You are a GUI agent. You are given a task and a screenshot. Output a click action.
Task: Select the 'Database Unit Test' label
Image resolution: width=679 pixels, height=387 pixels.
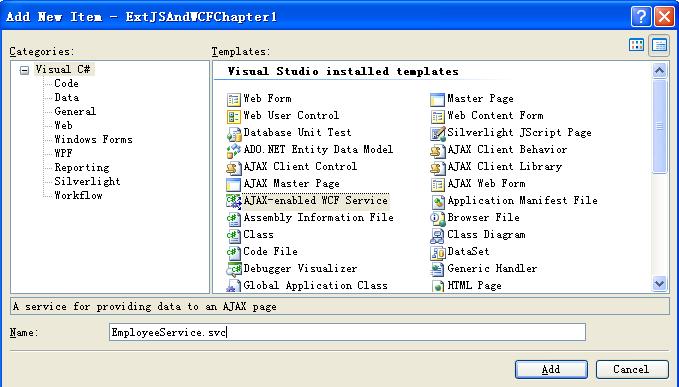coord(297,133)
